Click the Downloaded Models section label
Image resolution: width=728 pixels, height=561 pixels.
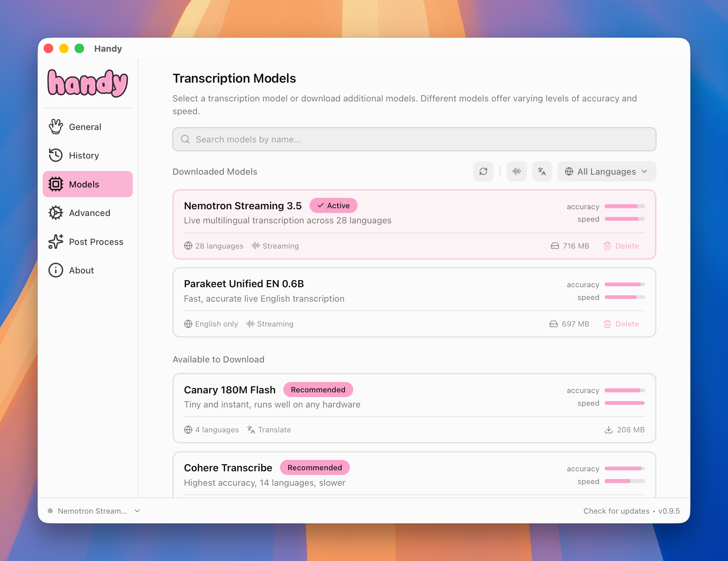pyautogui.click(x=215, y=172)
